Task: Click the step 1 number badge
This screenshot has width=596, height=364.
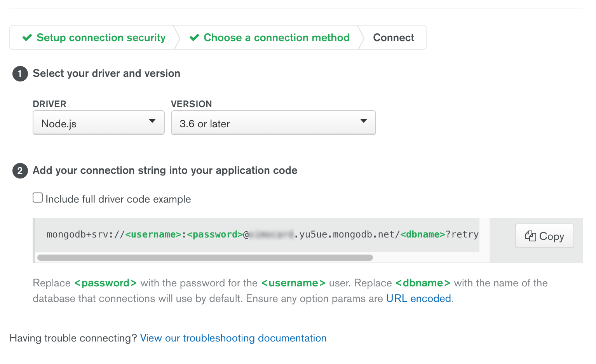Action: (x=20, y=74)
